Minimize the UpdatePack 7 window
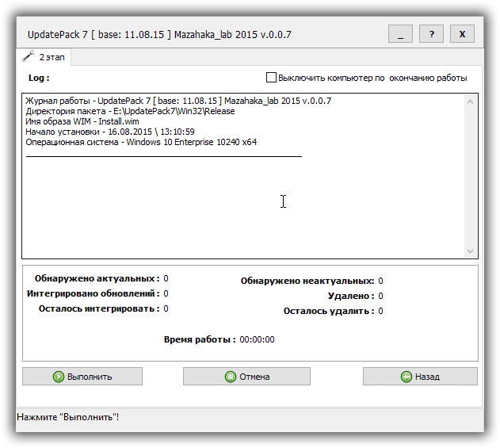500x448 pixels. (x=400, y=34)
